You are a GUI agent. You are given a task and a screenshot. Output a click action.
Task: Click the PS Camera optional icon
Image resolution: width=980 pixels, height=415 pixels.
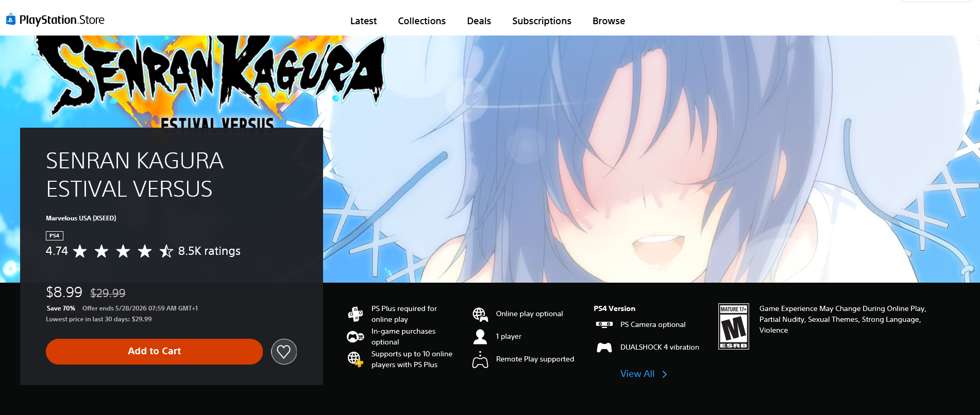(604, 324)
